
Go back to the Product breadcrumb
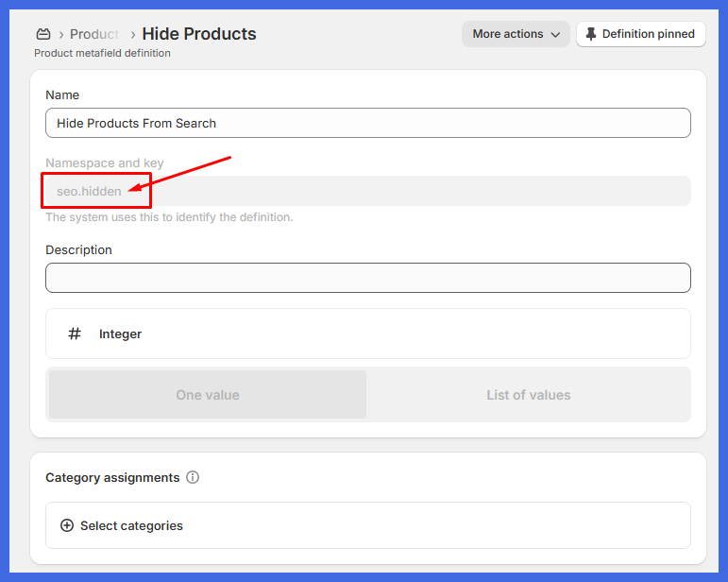(x=94, y=34)
